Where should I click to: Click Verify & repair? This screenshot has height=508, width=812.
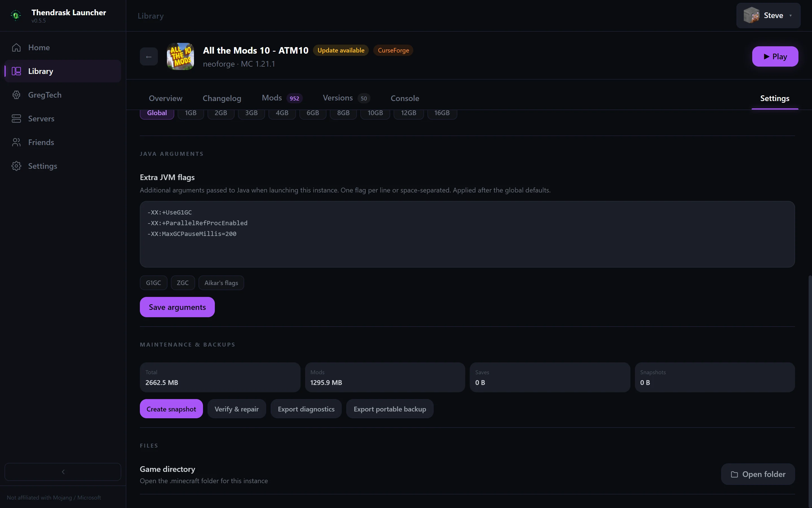(237, 409)
